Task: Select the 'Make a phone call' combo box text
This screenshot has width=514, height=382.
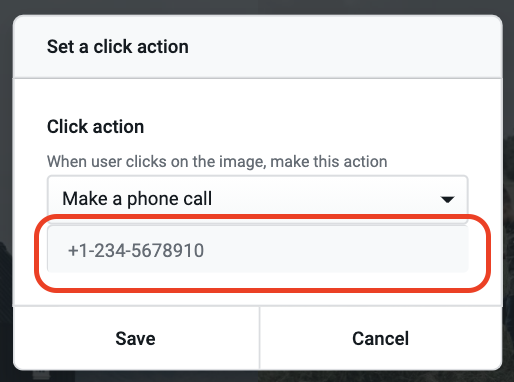Action: (x=137, y=199)
